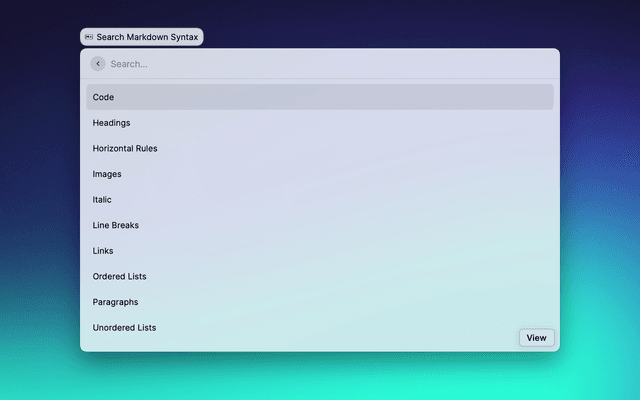The height and width of the screenshot is (400, 640).
Task: Click the blank right side of the search bar
Action: [x=480, y=64]
